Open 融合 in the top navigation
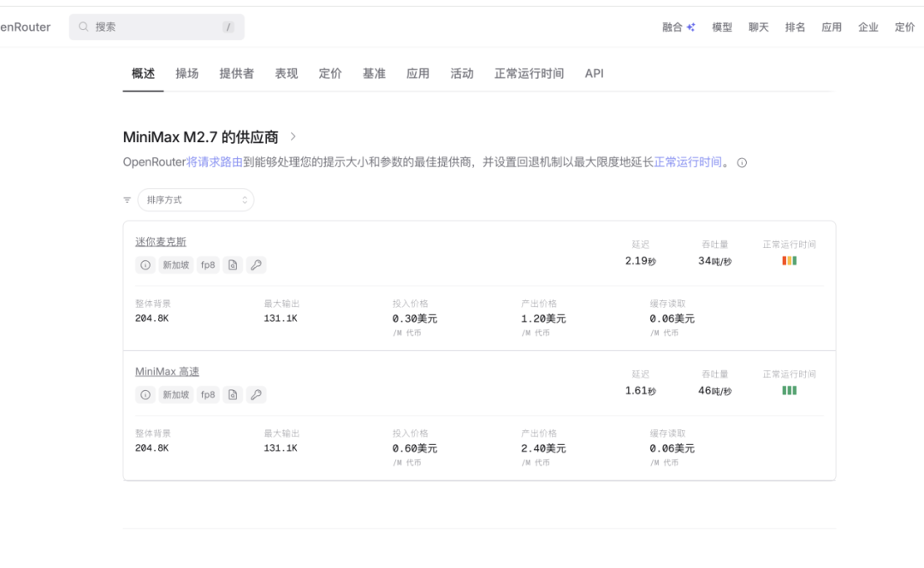 click(x=678, y=27)
